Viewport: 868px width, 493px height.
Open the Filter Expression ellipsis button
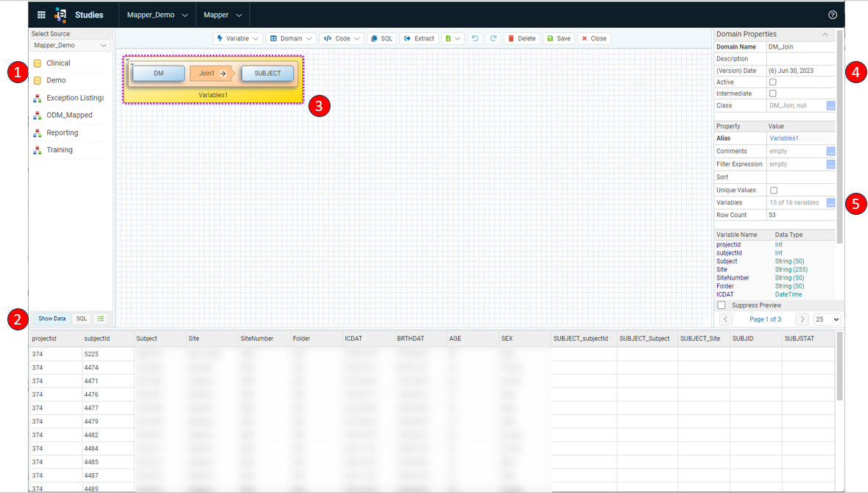click(x=830, y=164)
